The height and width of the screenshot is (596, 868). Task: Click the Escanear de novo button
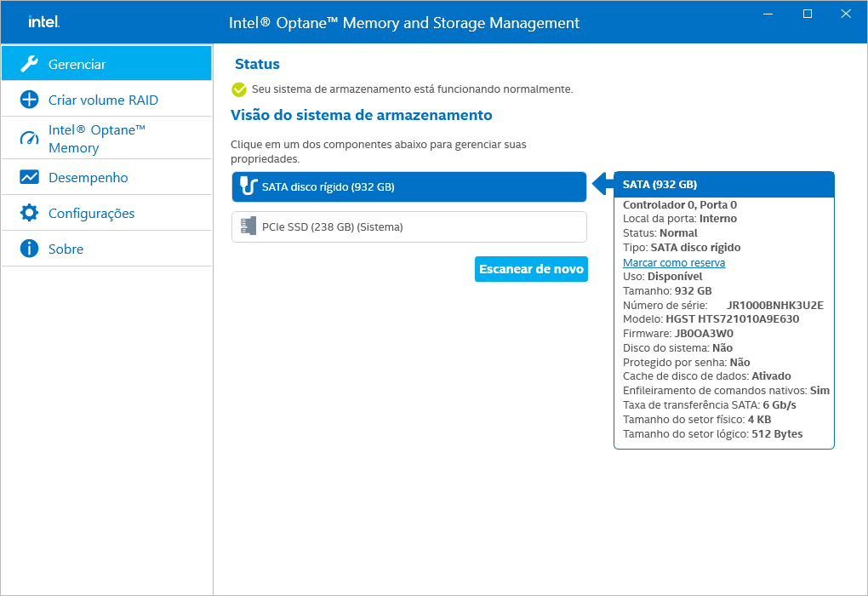coord(531,269)
